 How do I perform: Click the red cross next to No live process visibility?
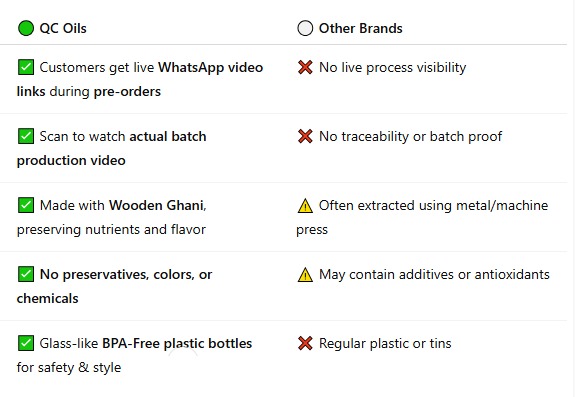[305, 67]
